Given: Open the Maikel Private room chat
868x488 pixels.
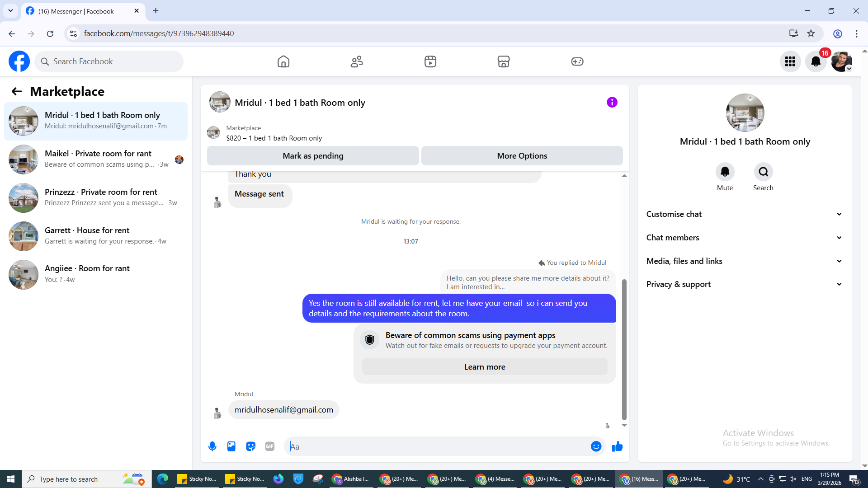Looking at the screenshot, I should tap(96, 160).
